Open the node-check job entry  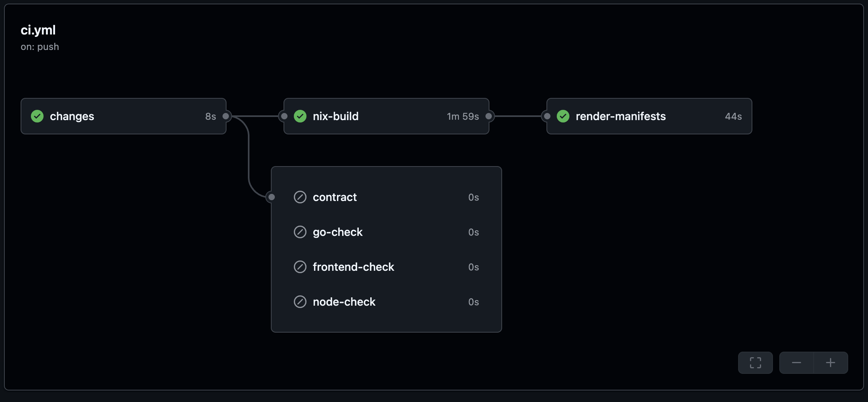click(344, 302)
